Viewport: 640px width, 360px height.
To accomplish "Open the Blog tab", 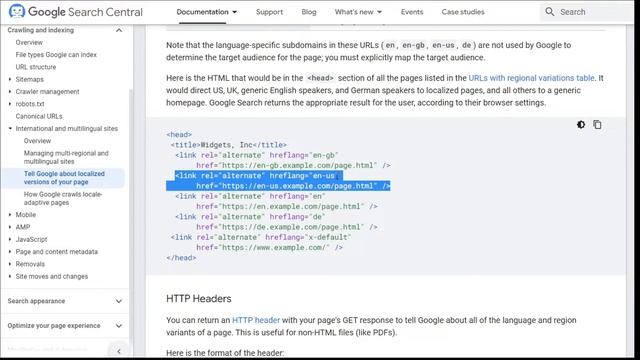I will tap(309, 12).
